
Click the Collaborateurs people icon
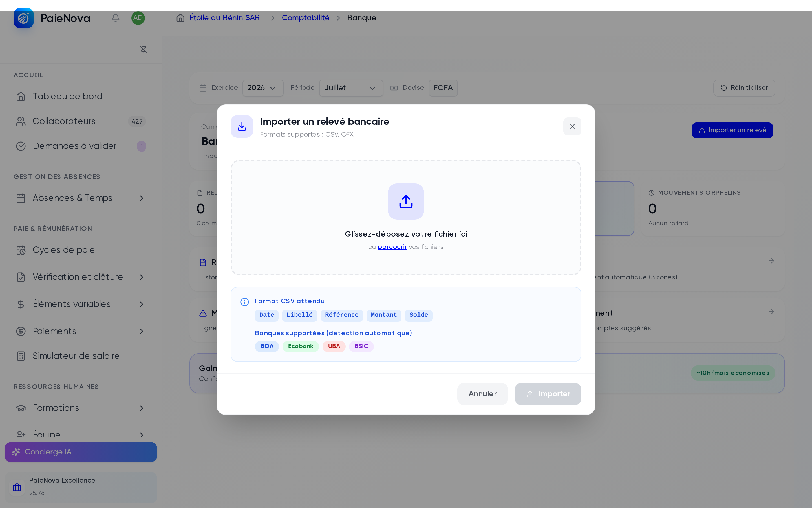point(21,121)
